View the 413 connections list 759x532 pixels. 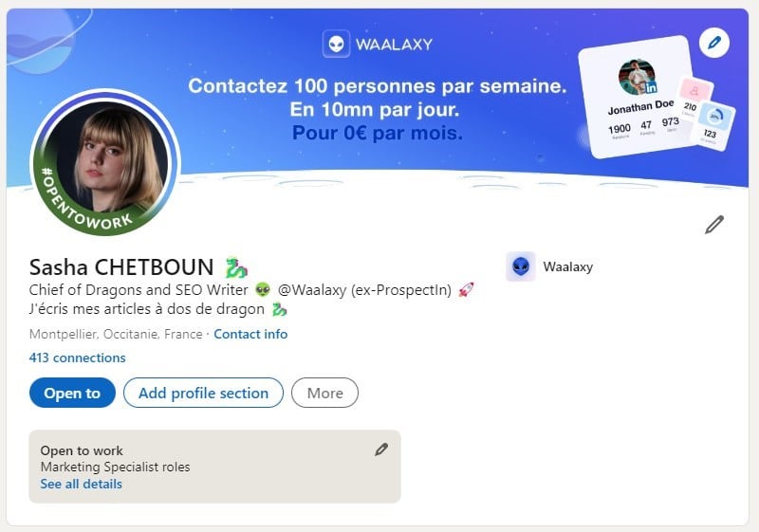point(77,358)
